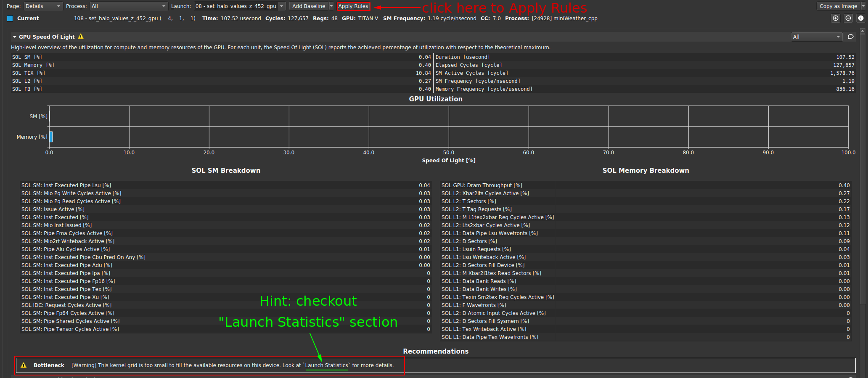
Task: Collapse the GPU Speed Of Light section
Action: [x=15, y=37]
